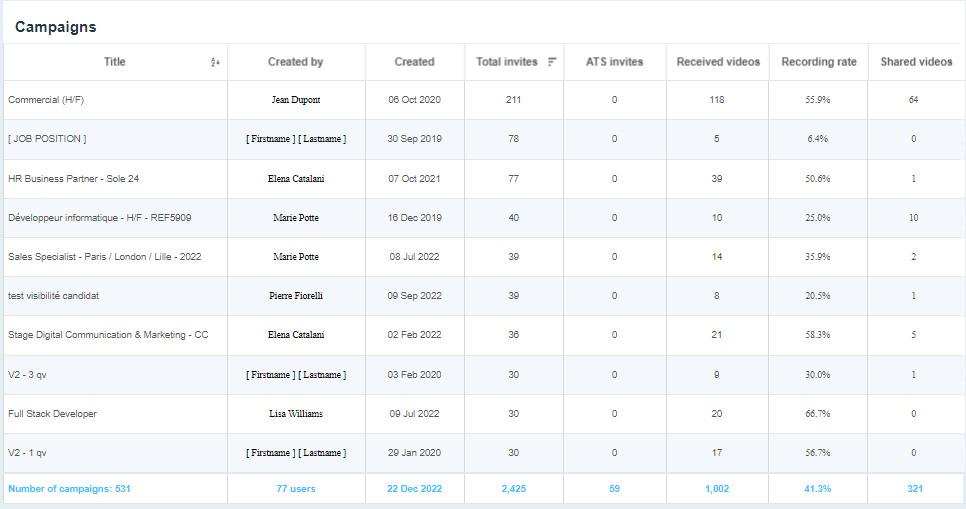The image size is (966, 509).
Task: Click the Received videos column header
Action: pyautogui.click(x=718, y=62)
